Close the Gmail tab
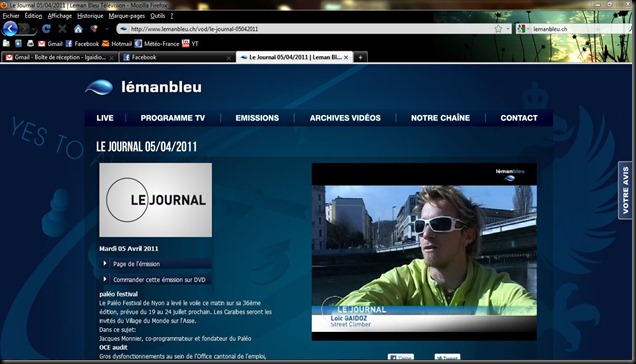This screenshot has height=364, width=636. click(112, 58)
